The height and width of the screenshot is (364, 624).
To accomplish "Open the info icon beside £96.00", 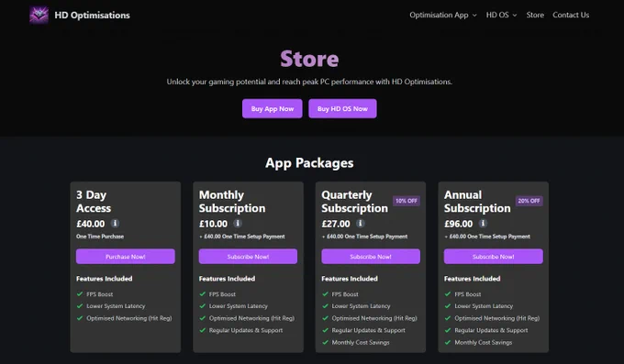I will pos(483,223).
